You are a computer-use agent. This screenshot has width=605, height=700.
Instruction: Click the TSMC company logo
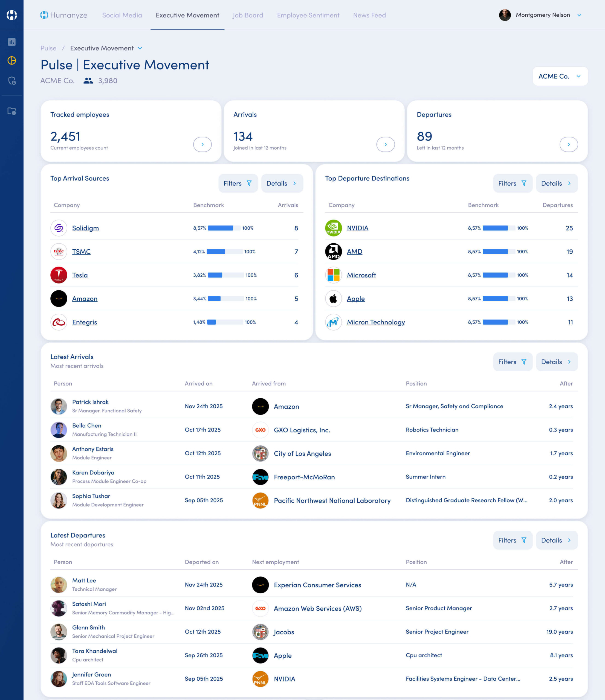[59, 252]
